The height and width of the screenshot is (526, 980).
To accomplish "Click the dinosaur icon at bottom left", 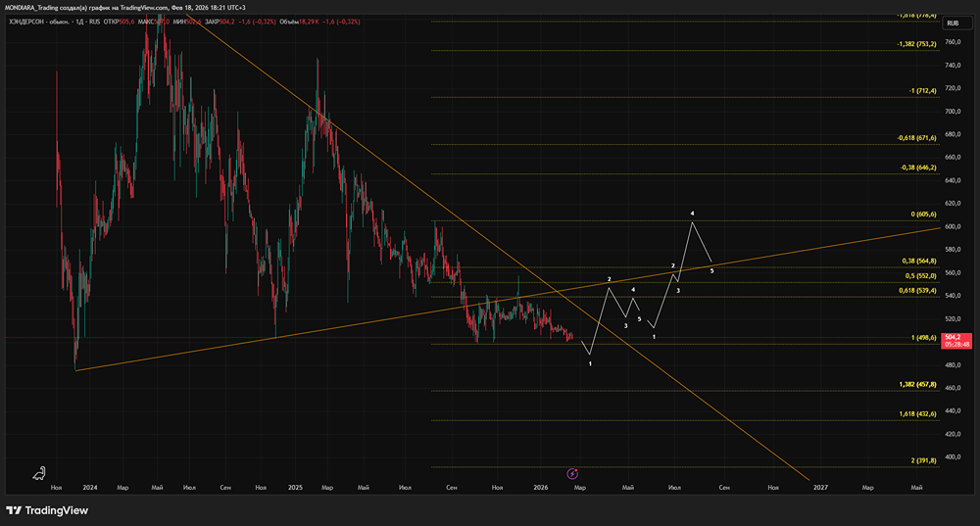I will point(39,473).
